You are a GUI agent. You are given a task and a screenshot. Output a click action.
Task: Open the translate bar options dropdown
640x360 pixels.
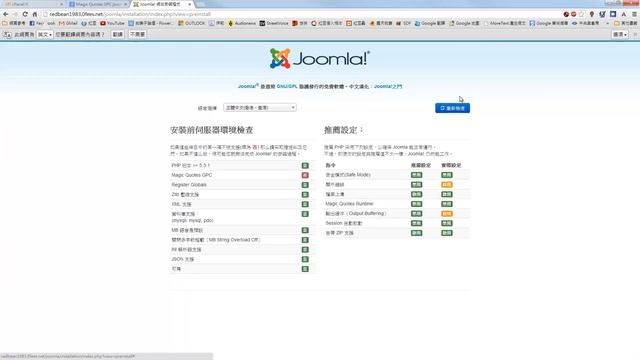[x=620, y=35]
